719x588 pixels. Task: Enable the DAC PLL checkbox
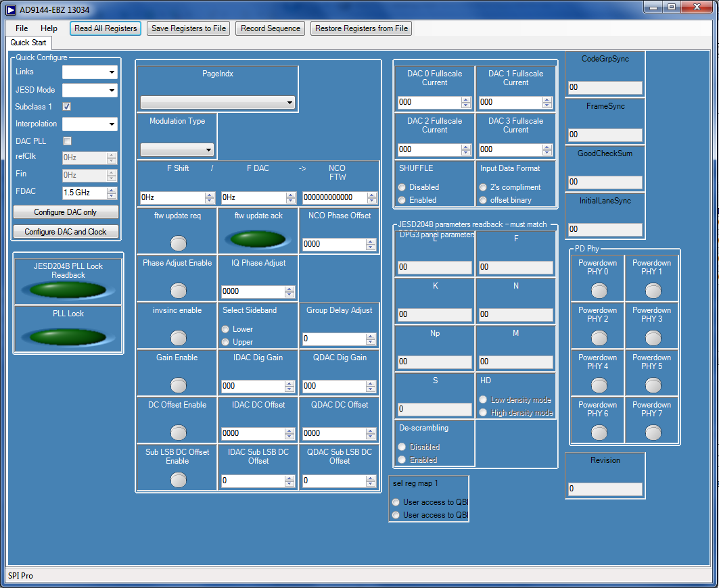pos(67,141)
